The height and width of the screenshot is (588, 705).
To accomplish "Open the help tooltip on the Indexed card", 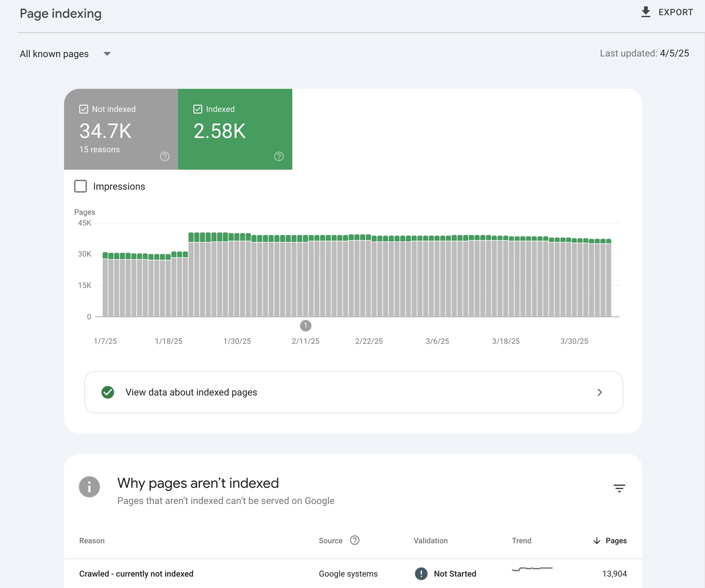I will pyautogui.click(x=279, y=156).
